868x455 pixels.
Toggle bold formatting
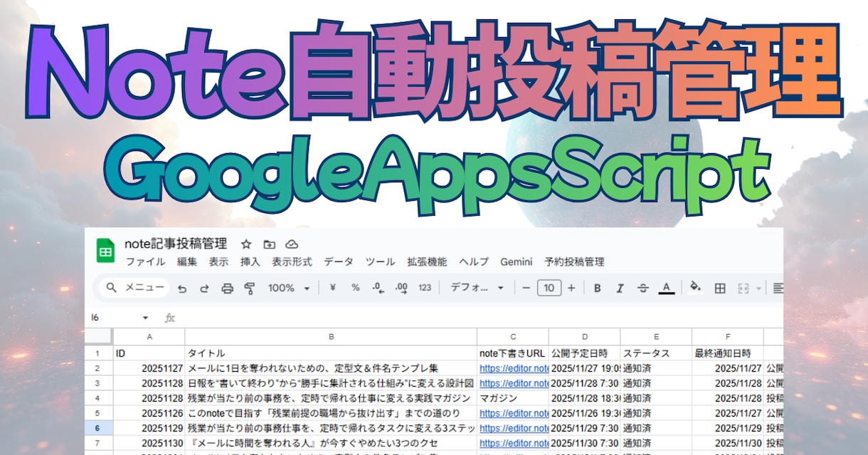click(x=598, y=288)
